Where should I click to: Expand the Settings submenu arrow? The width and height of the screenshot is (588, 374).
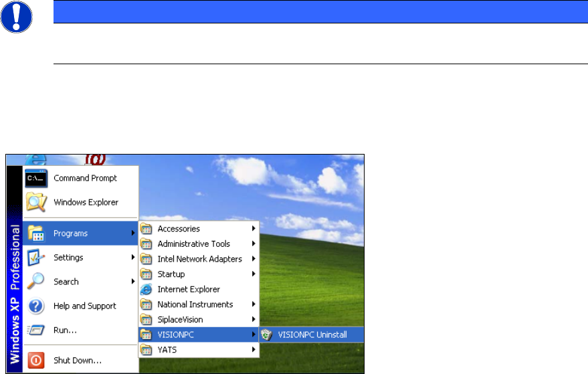point(132,257)
